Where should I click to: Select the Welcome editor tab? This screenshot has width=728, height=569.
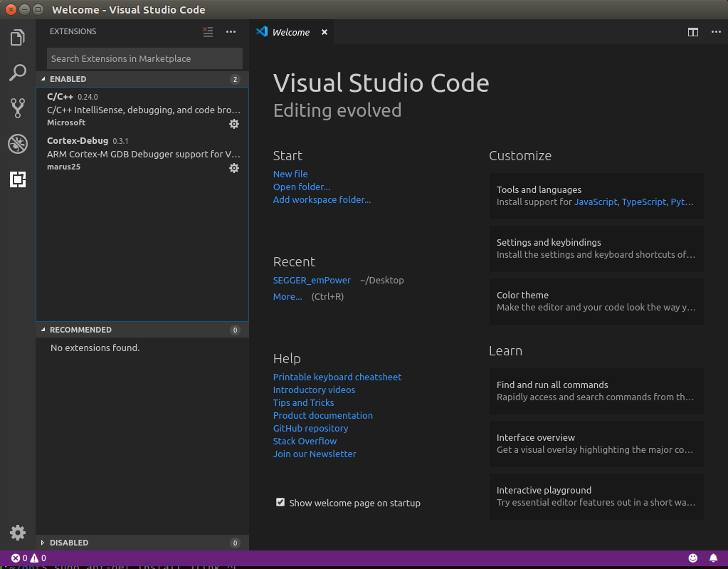[290, 32]
